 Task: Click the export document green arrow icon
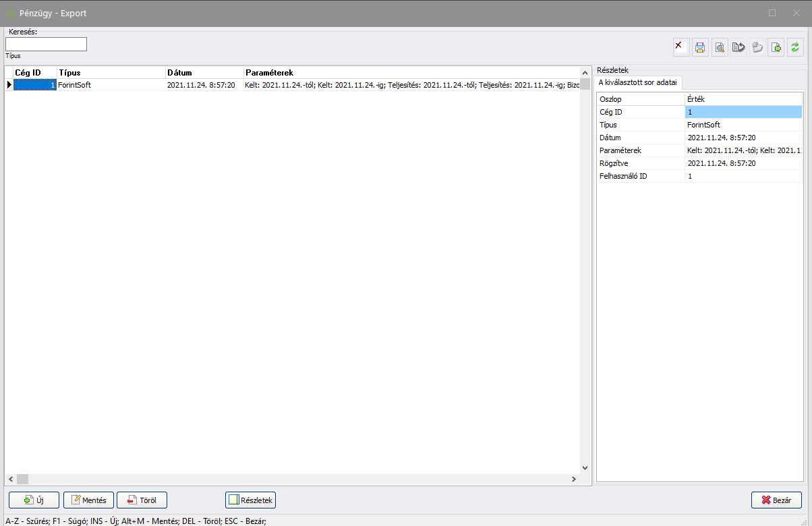coord(776,47)
